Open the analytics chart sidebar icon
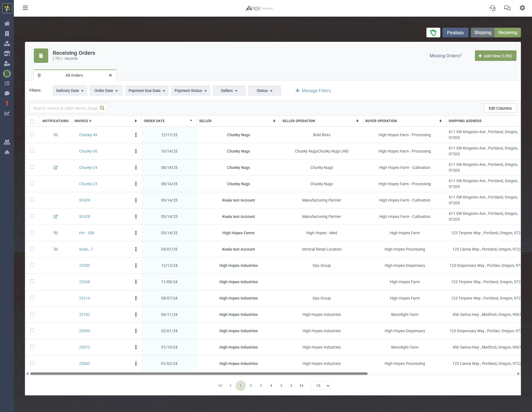 (x=7, y=113)
